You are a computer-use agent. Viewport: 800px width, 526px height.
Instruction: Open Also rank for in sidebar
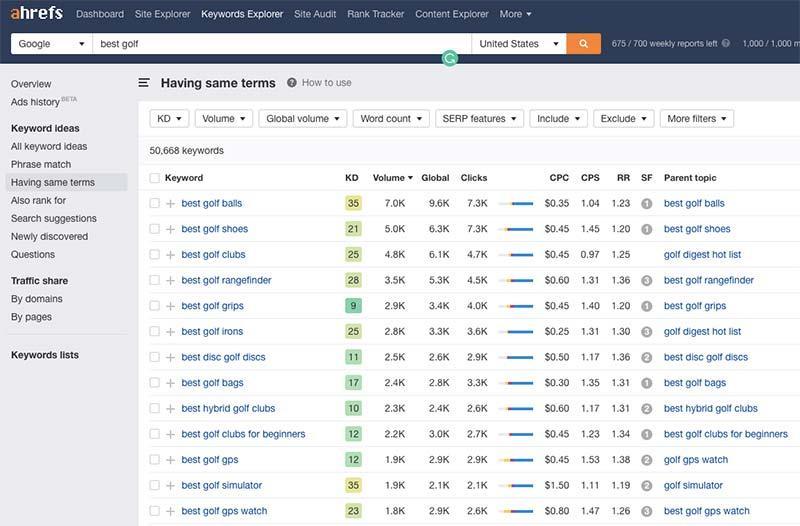pyautogui.click(x=38, y=200)
